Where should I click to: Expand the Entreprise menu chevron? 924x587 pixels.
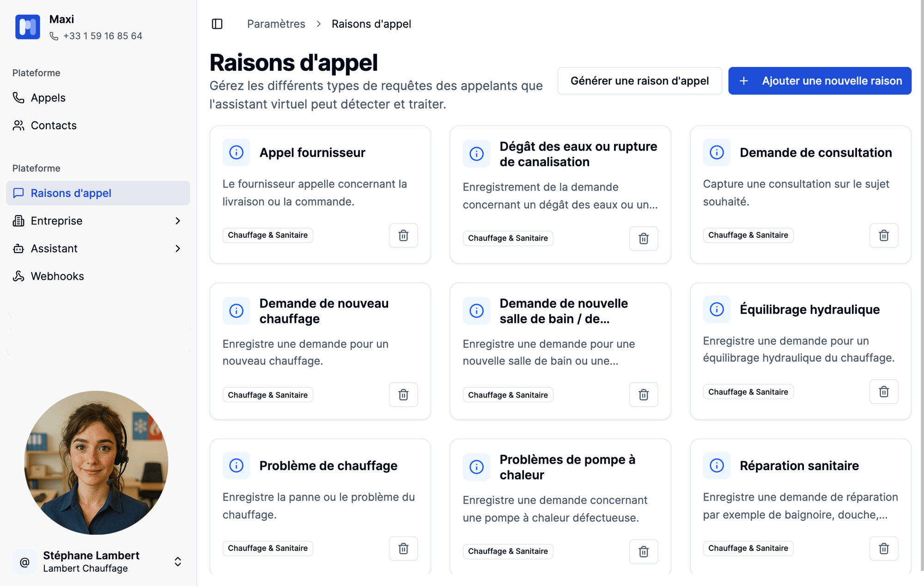tap(178, 221)
